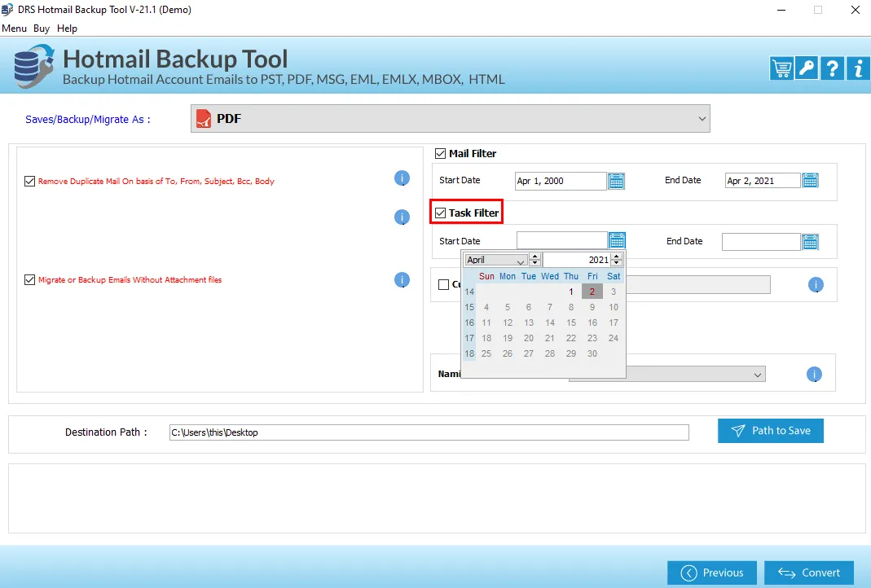The image size is (871, 588).
Task: Pick April 9 in the calendar
Action: point(592,307)
